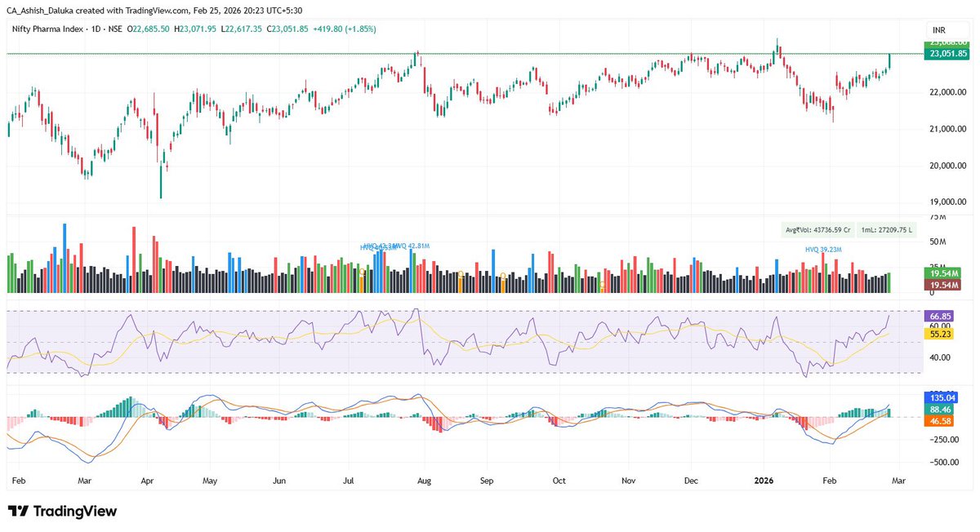Click the 50M volume axis label
The height and width of the screenshot is (532, 980).
pyautogui.click(x=938, y=242)
